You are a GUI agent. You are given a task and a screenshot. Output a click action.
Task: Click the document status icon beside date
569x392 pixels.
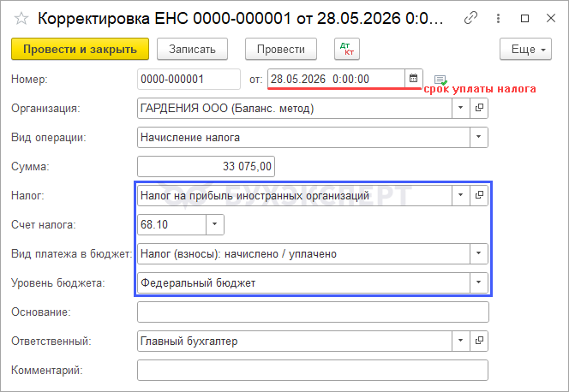click(440, 80)
